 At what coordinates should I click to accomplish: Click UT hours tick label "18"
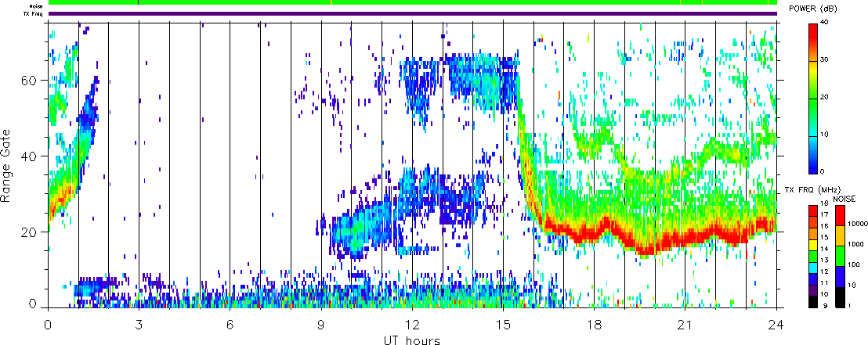pos(594,324)
